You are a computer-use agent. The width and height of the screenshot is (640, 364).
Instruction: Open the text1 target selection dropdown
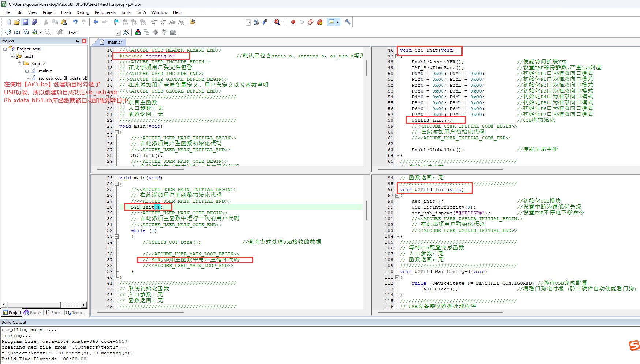point(118,33)
